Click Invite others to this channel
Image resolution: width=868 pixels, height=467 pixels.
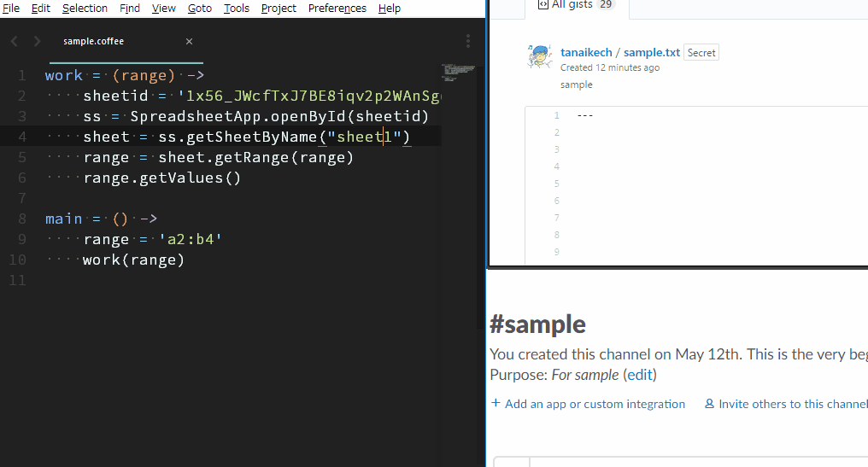point(793,405)
